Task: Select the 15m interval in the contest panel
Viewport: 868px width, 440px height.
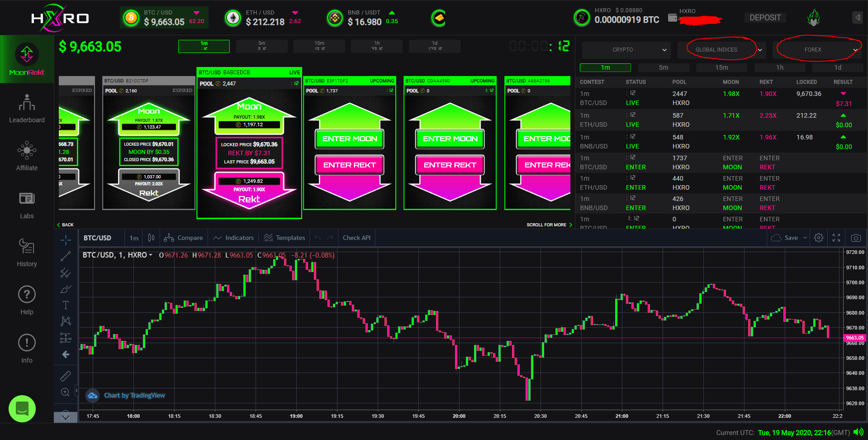Action: tap(722, 67)
